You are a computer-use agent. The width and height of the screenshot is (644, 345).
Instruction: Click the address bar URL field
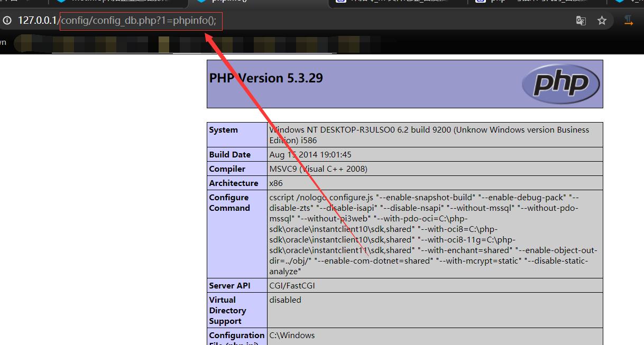[x=317, y=21]
